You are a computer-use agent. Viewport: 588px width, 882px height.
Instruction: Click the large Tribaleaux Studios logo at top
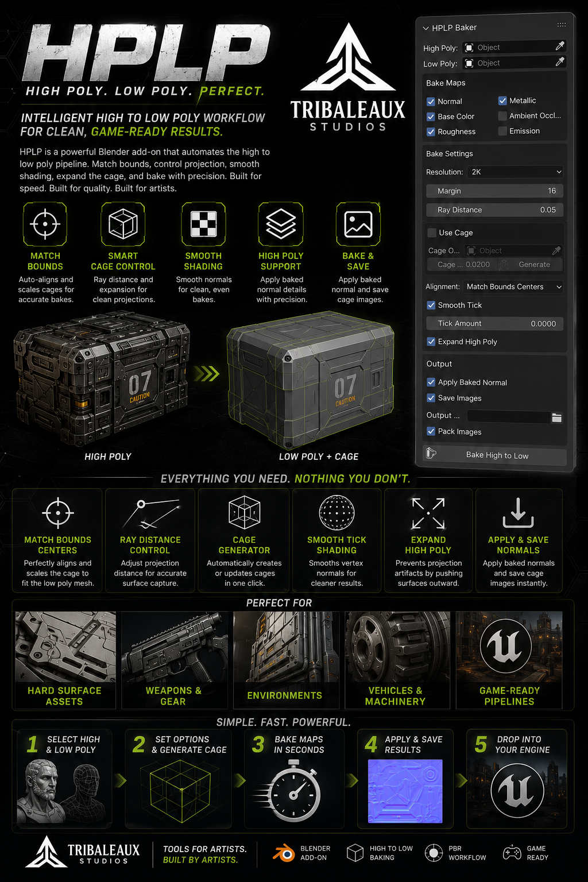[348, 78]
